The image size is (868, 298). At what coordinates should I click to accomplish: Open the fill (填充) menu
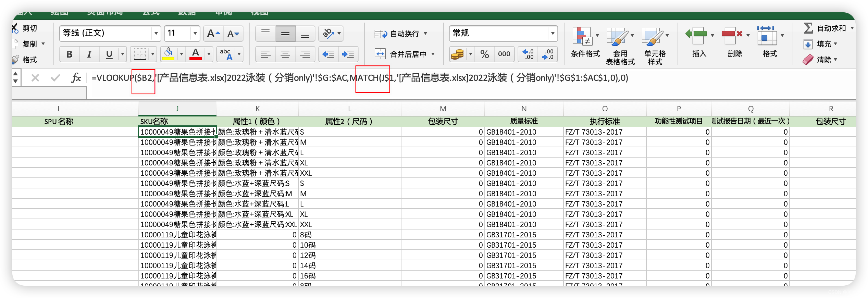pyautogui.click(x=820, y=44)
